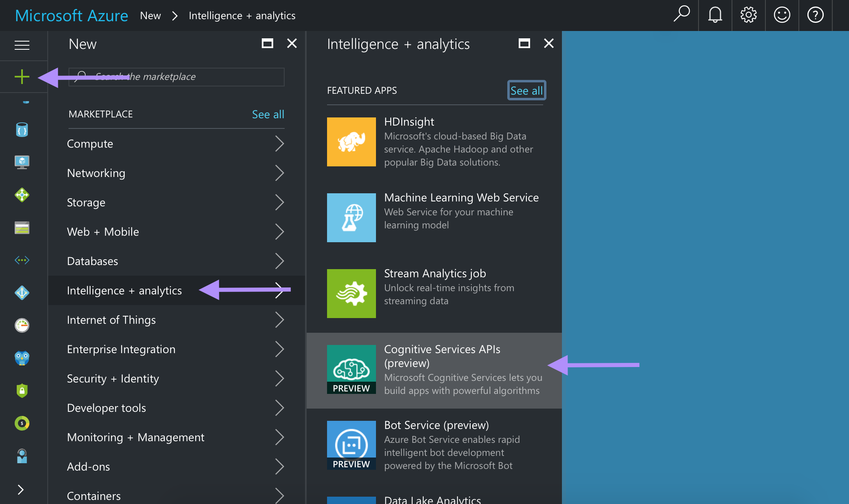Click the green plus New resource icon

point(22,77)
